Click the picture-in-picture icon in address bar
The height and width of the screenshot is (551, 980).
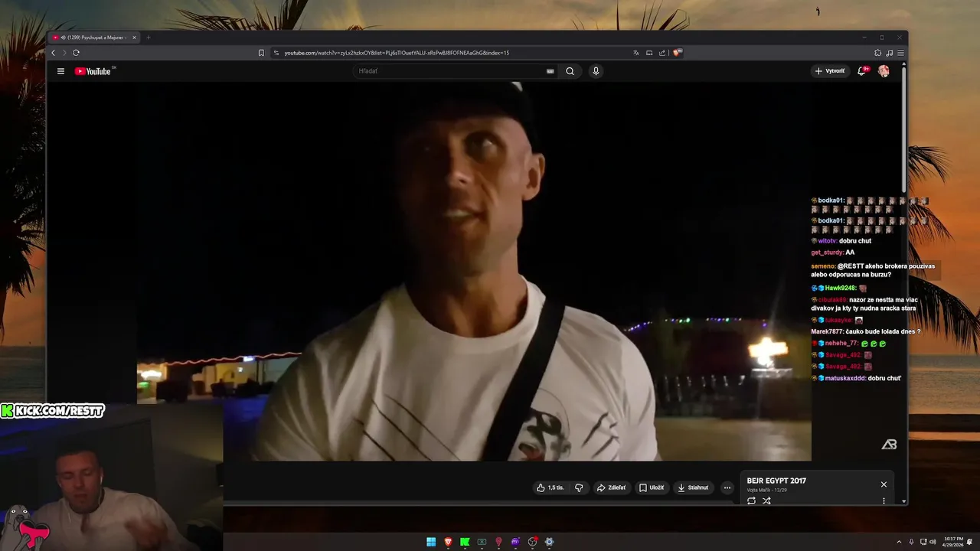tap(649, 53)
